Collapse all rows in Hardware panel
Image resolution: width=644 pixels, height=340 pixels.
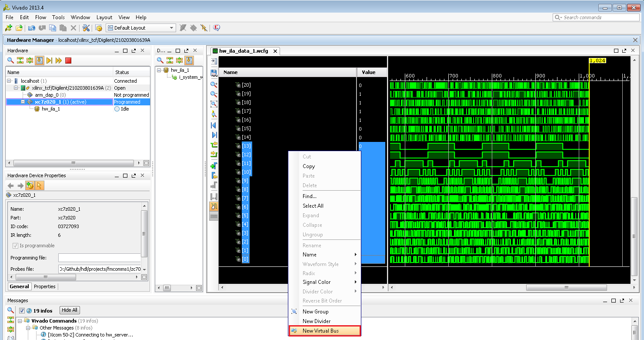20,61
